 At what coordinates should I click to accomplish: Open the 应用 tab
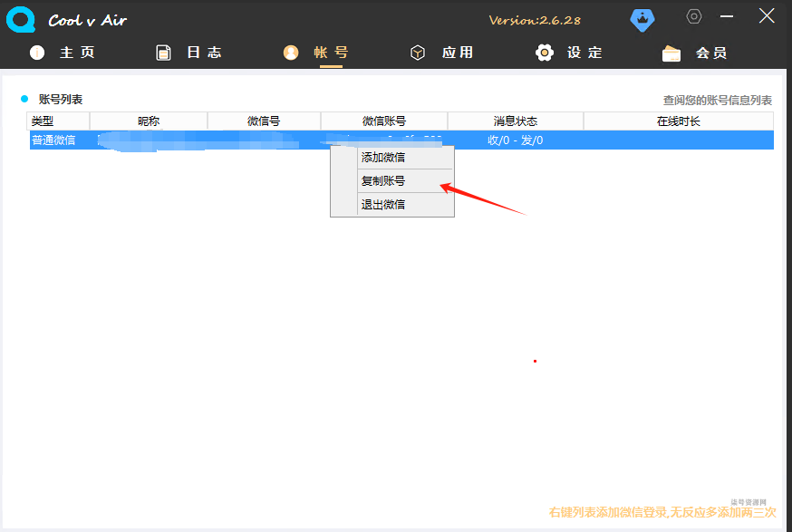pos(458,53)
